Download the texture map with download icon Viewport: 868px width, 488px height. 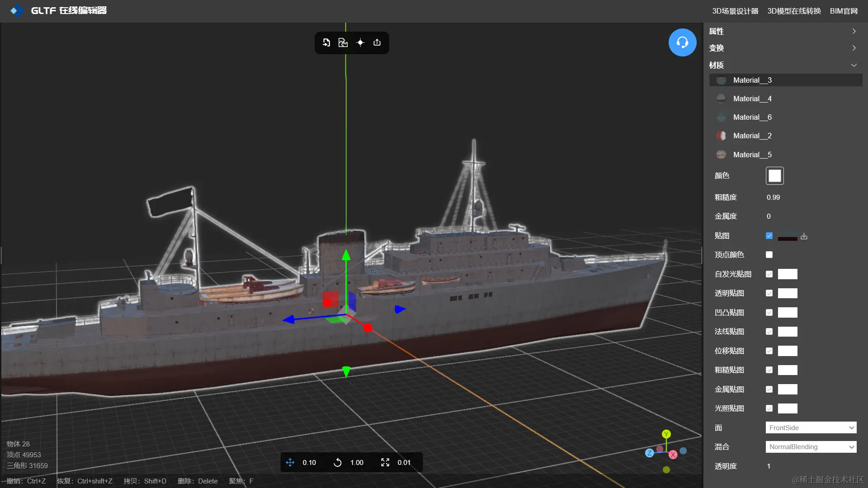[x=804, y=236]
